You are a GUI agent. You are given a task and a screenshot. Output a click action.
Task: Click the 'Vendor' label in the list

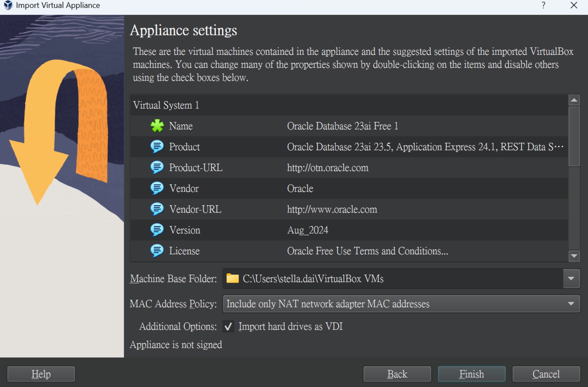click(184, 188)
